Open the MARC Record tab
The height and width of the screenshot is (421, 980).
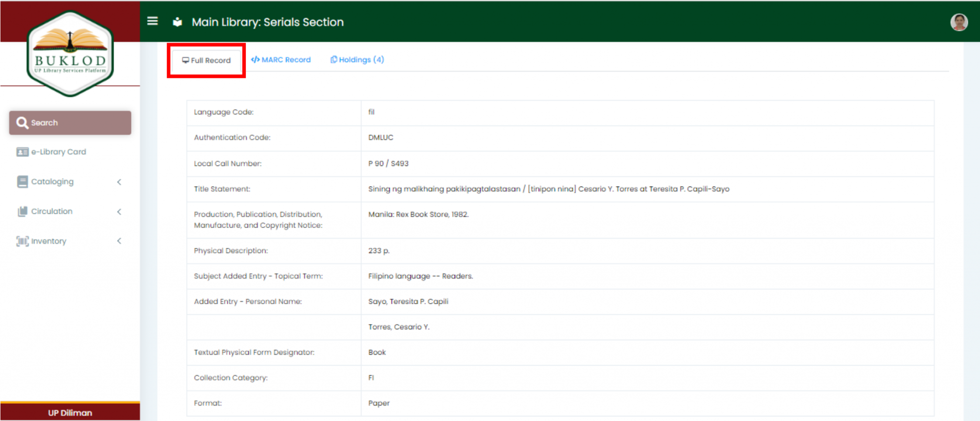[281, 60]
